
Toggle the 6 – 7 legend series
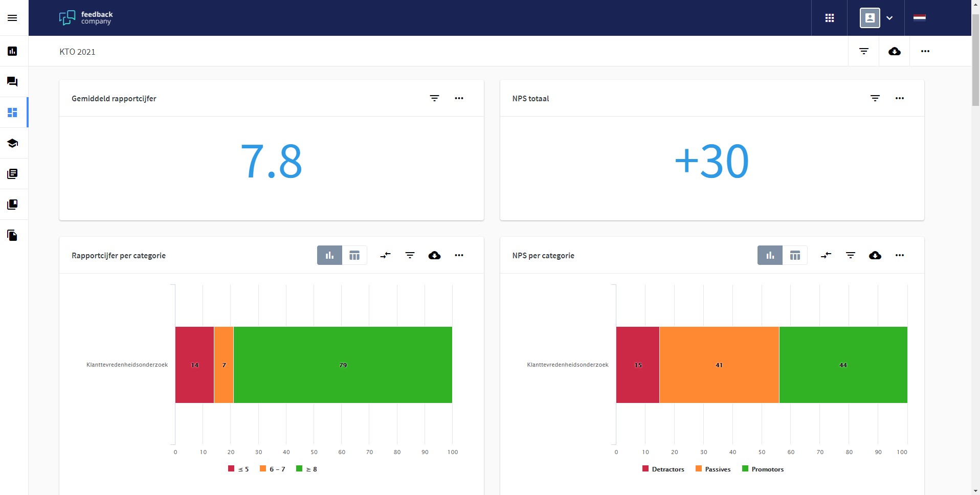[273, 469]
